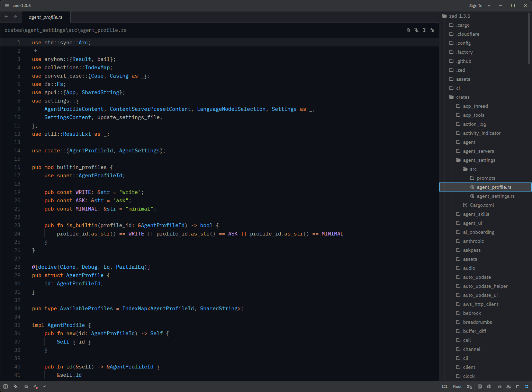Image resolution: width=532 pixels, height=392 pixels.
Task: Collapse the zed-1.3.6 root folder
Action: click(485, 16)
